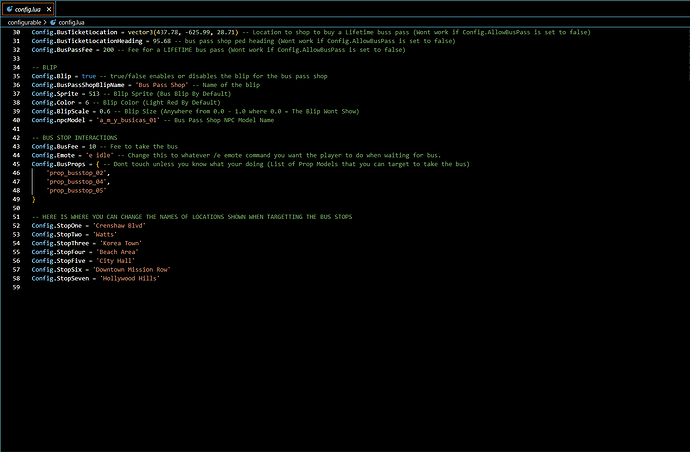Click Config.BusTicketLocationHeading on line 31
The height and width of the screenshot is (452, 690).
click(87, 41)
